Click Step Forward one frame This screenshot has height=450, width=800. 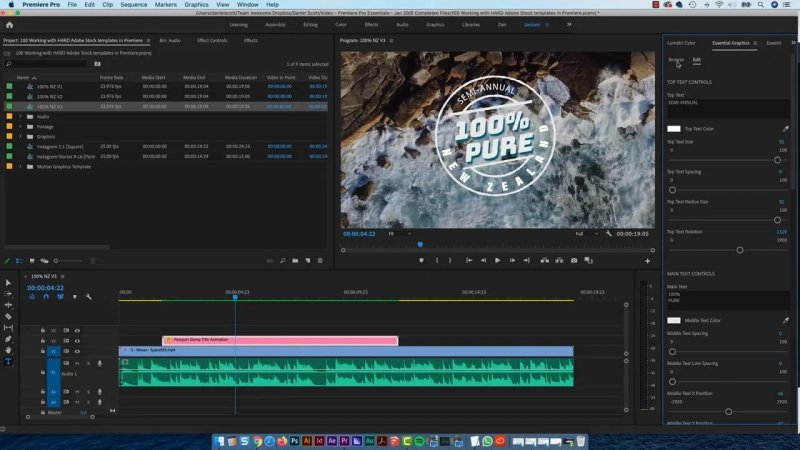(x=512, y=260)
